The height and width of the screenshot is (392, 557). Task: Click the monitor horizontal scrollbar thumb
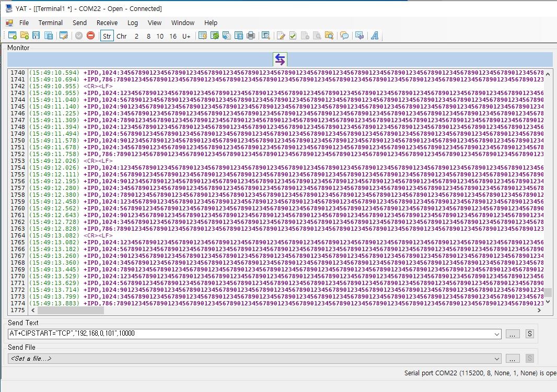71,311
